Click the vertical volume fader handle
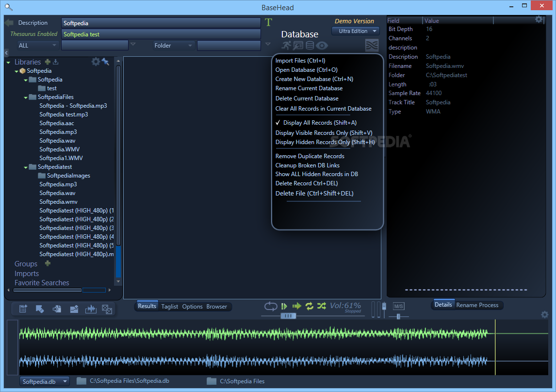Viewport: 556px width, 392px height. pos(384,306)
